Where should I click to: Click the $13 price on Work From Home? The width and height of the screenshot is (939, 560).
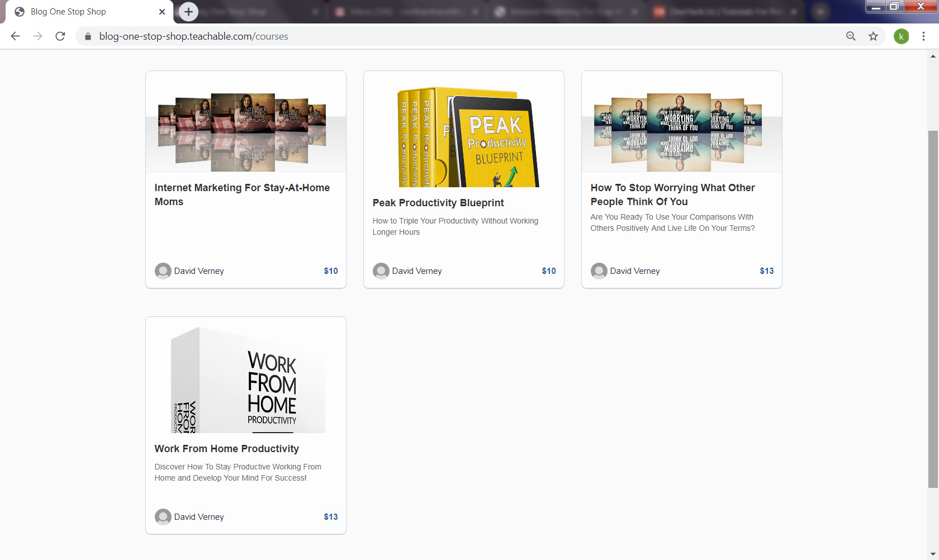[x=330, y=517]
